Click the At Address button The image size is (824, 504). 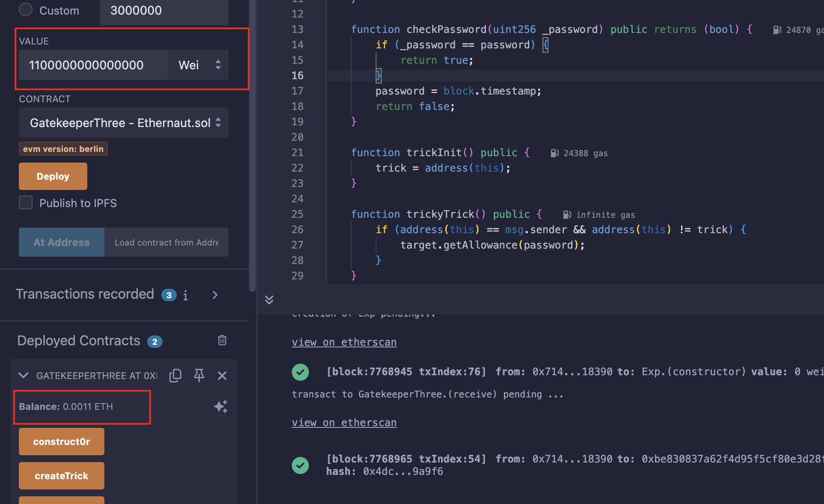pos(61,243)
